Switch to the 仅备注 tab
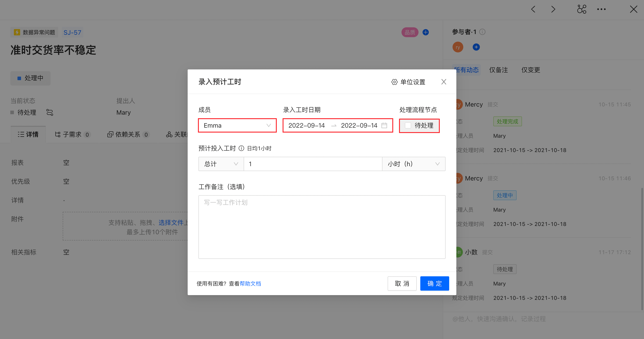Screen dimensions: 644x339 (498, 70)
